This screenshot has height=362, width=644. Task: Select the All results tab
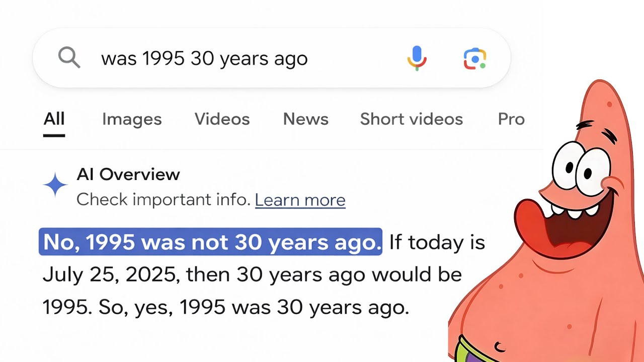point(54,119)
